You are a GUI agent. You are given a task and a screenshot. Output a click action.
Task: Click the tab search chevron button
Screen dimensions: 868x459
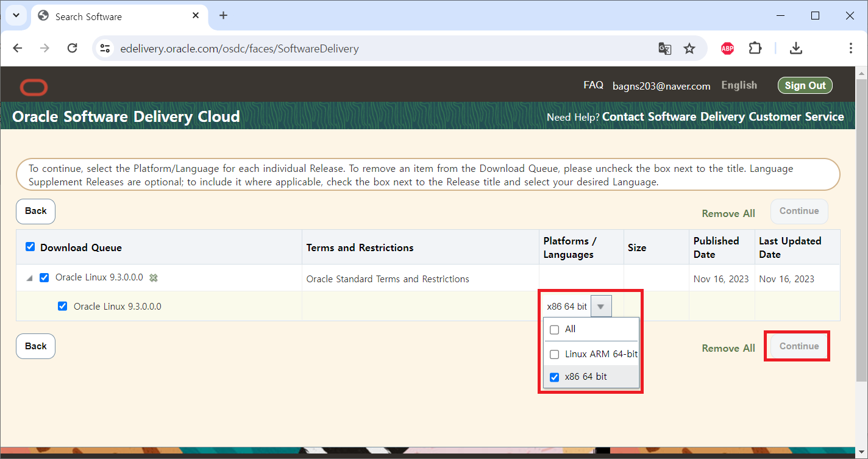pyautogui.click(x=16, y=16)
